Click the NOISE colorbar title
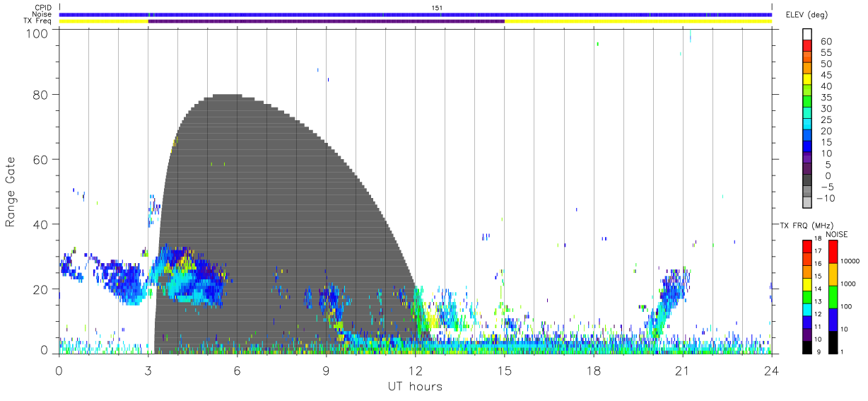 [837, 233]
